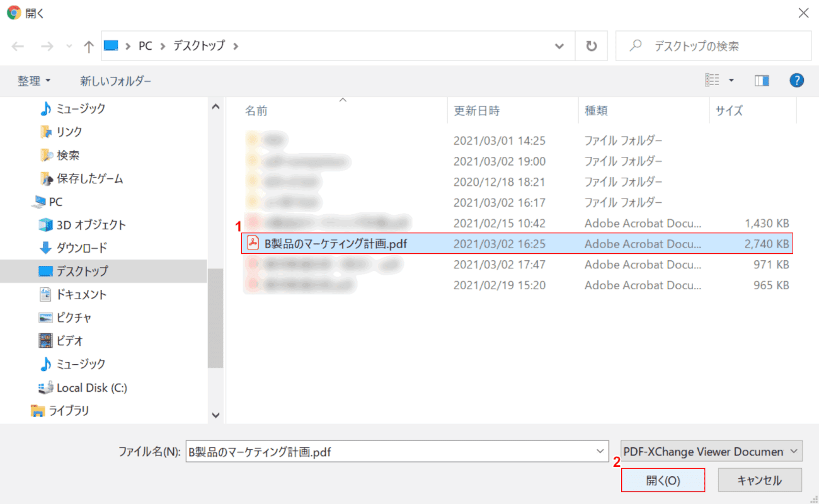
Task: Select B製品のマーケティング計画.pdf file
Action: [517, 244]
